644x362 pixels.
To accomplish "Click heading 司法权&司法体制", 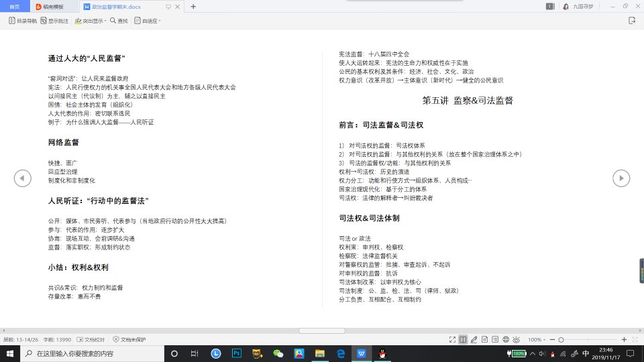I will pyautogui.click(x=369, y=219).
